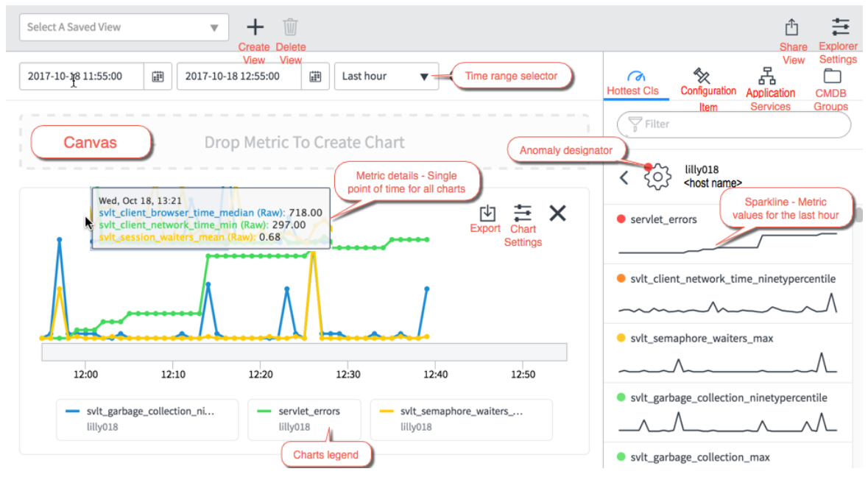Toggle servlet_errors series in chart legend
The height and width of the screenshot is (477, 868).
click(x=304, y=419)
